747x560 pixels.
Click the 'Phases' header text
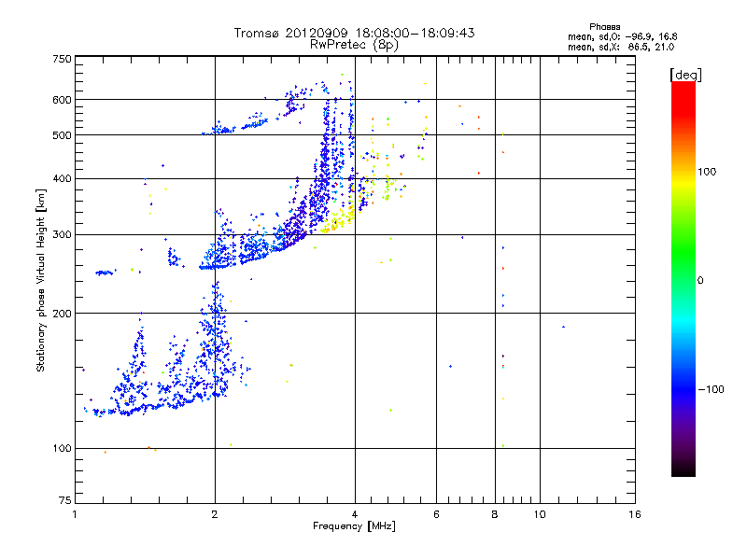(x=604, y=27)
